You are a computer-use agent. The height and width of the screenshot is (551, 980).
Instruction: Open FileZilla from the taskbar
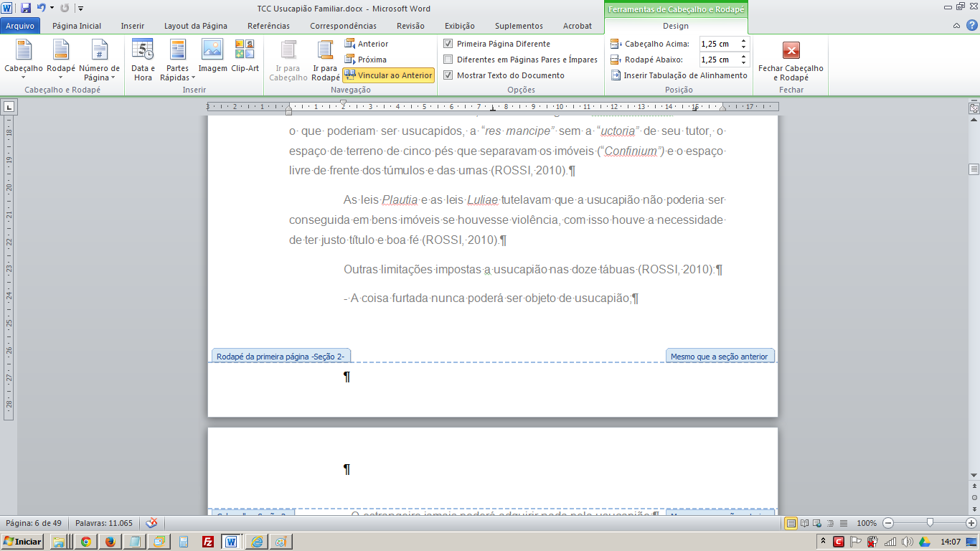pos(207,542)
